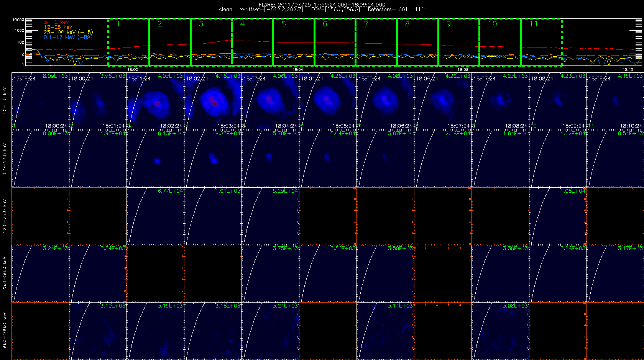This screenshot has width=644, height=360.
Task: Click the 18:00 time axis tick label
Action: click(x=133, y=70)
